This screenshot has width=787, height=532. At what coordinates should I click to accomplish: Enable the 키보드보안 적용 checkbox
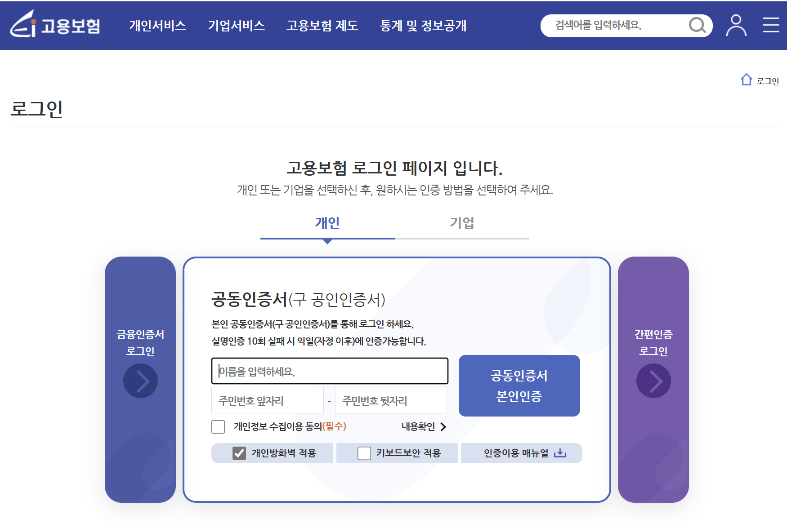point(363,453)
